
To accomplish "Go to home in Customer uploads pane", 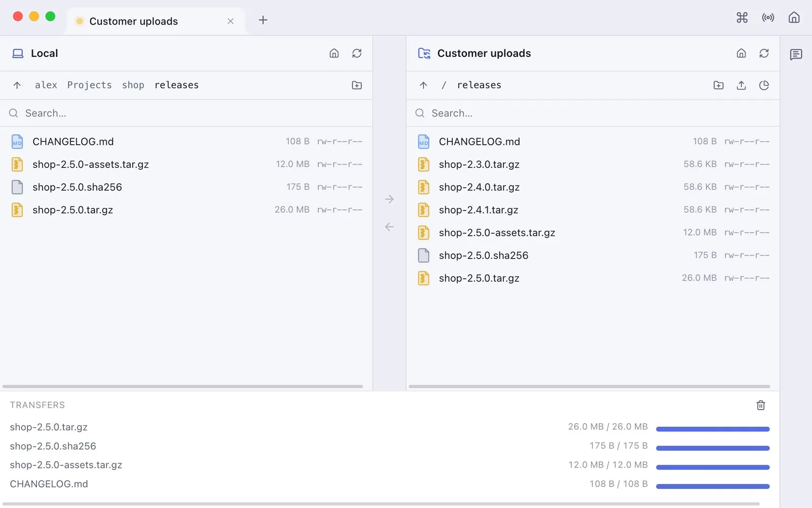I will point(741,53).
